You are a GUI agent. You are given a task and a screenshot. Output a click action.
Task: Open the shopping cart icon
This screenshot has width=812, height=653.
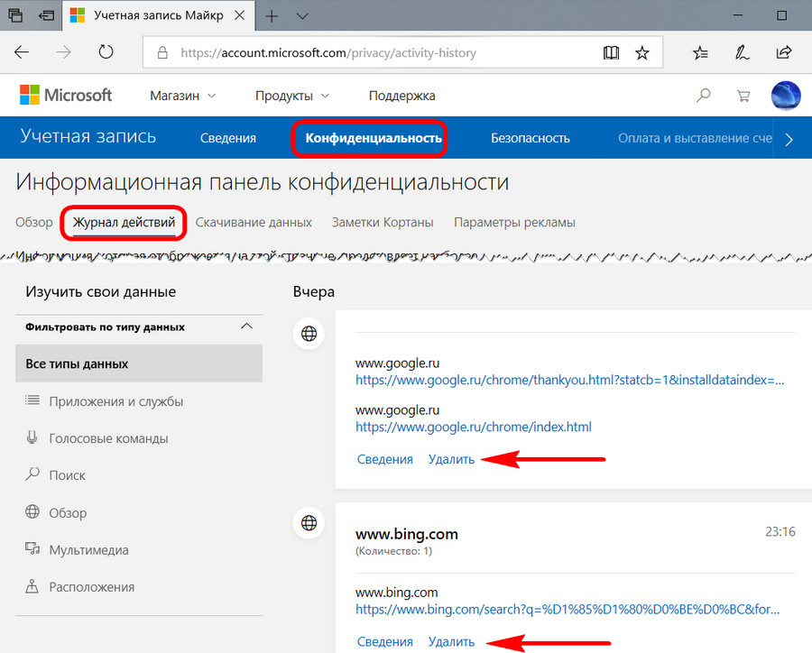point(743,96)
